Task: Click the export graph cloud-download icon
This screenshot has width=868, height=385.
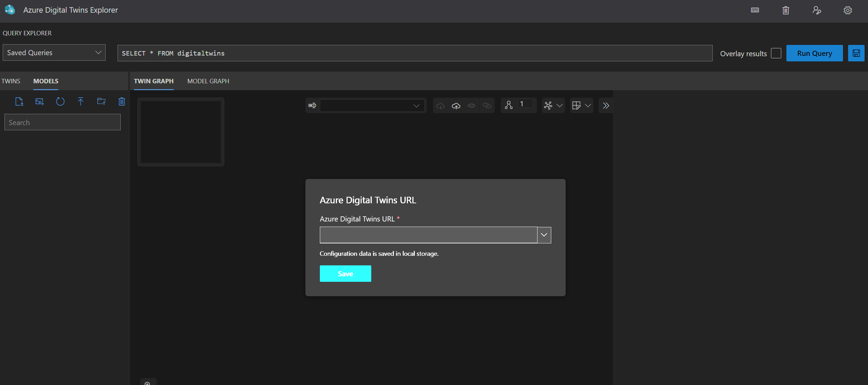Action: [441, 106]
